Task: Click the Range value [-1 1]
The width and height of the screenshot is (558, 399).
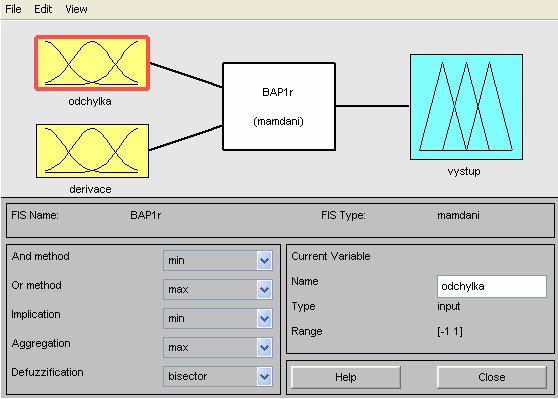Action: coord(450,331)
